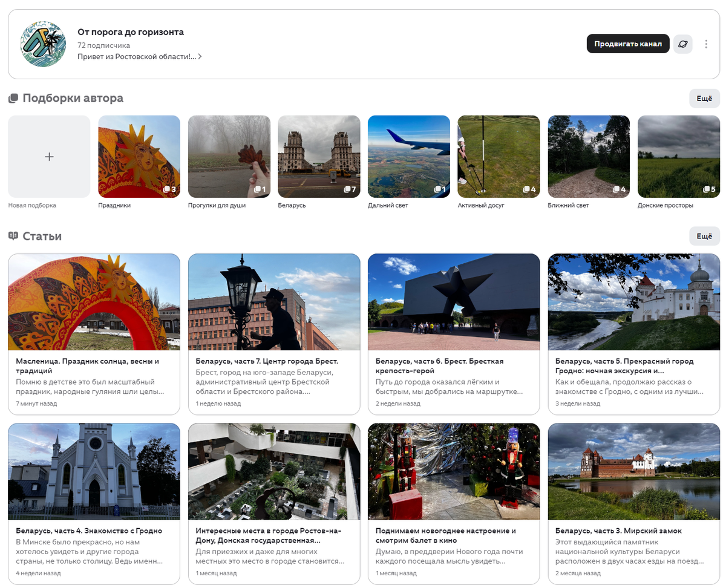Open the Донские просторы collection
The height and width of the screenshot is (588, 726).
[x=678, y=157]
